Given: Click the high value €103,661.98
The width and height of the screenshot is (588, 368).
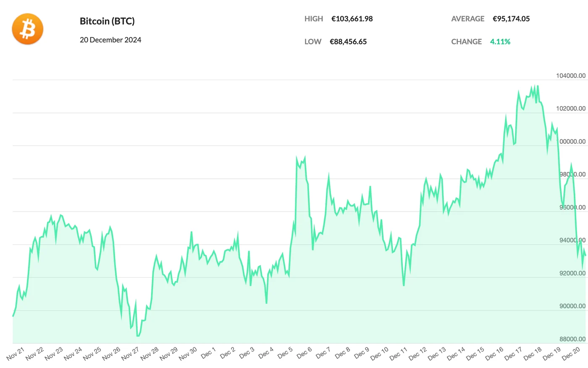Looking at the screenshot, I should (x=352, y=19).
